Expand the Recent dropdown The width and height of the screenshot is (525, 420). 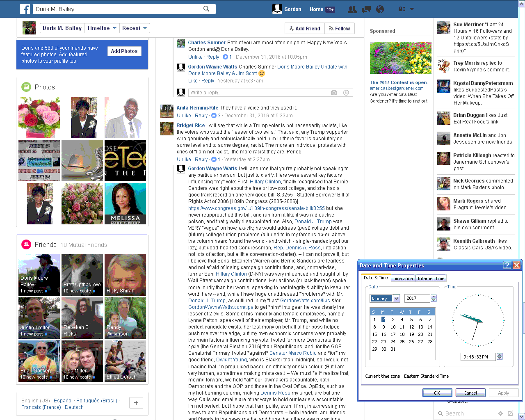click(135, 28)
